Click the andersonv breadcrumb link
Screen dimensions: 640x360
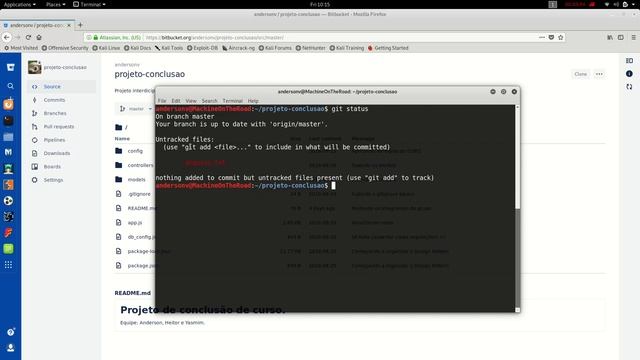click(x=127, y=64)
